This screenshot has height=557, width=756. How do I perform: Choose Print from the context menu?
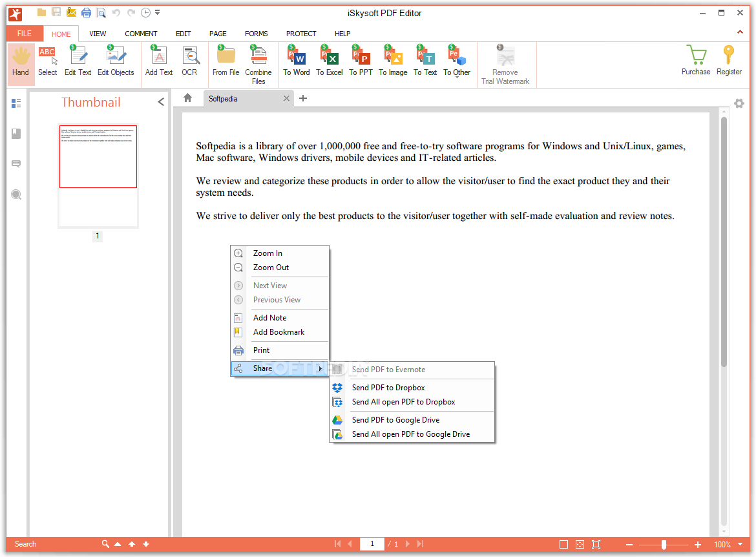coord(280,350)
